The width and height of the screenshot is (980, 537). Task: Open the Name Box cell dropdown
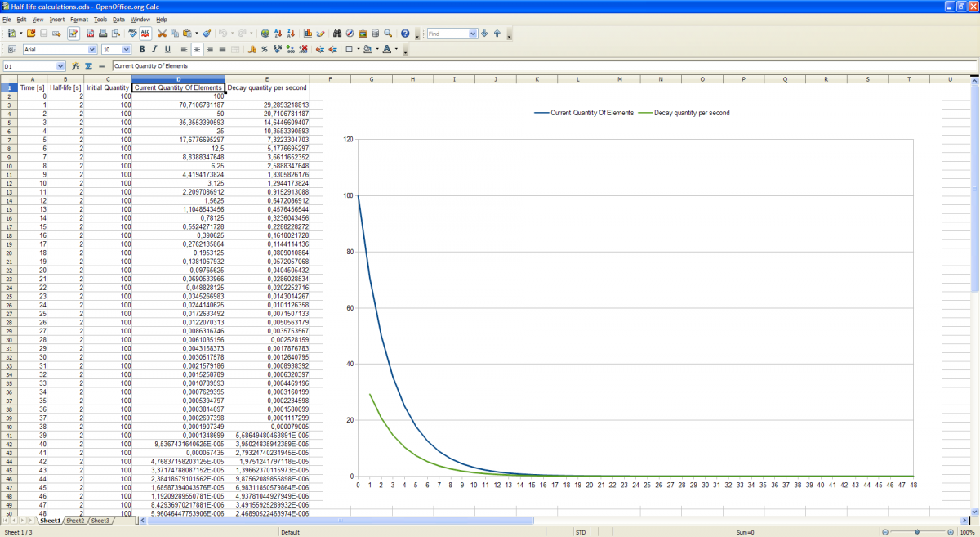tap(60, 66)
